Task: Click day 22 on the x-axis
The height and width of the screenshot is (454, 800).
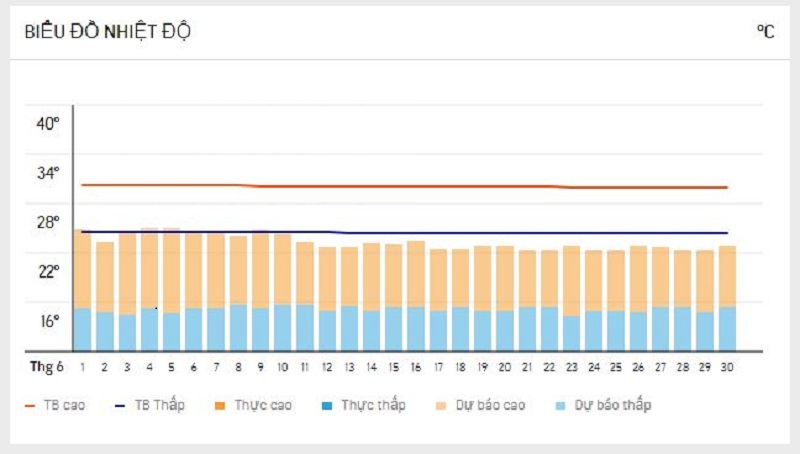Action: click(x=549, y=367)
